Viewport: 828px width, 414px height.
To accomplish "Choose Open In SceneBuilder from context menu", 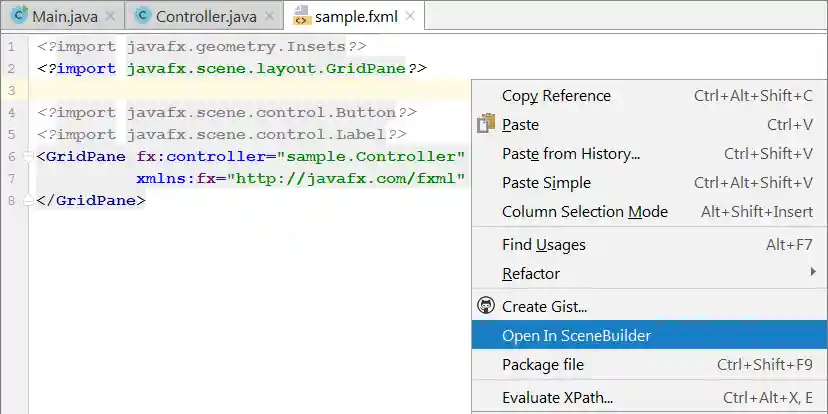I will click(x=576, y=336).
